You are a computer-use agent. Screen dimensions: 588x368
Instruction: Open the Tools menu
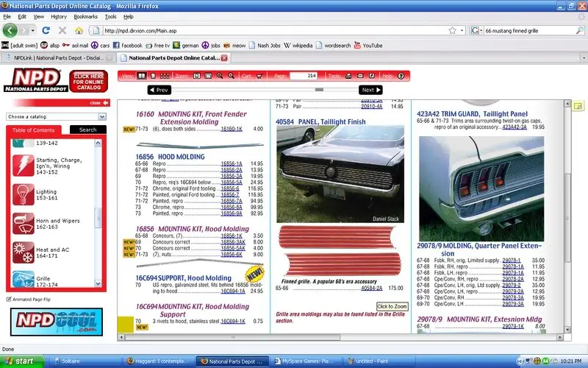pos(110,16)
